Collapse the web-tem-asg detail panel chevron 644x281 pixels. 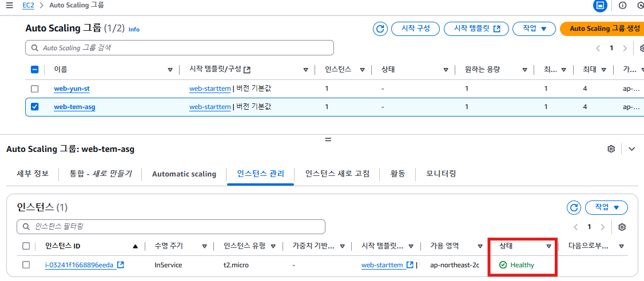pos(632,148)
